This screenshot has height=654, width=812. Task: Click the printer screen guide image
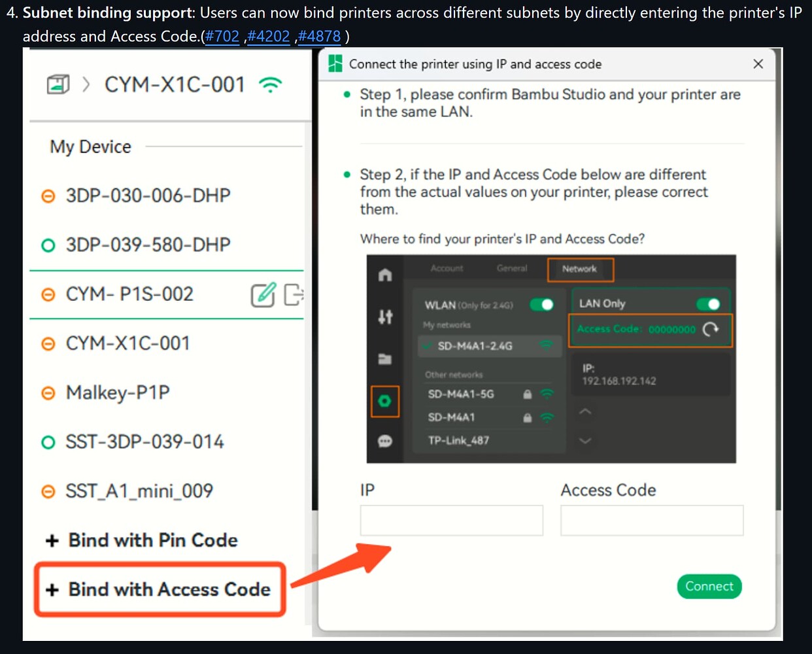coord(551,359)
